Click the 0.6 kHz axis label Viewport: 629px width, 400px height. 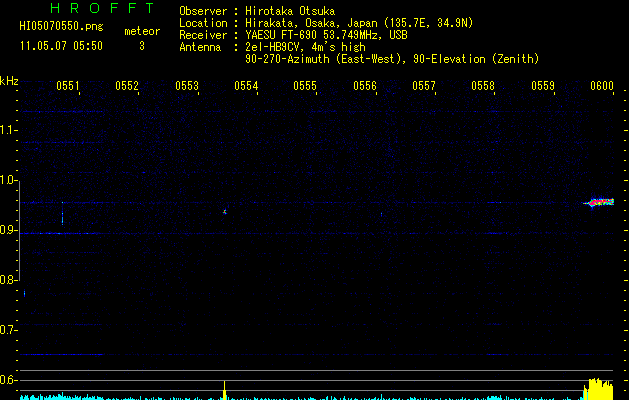pyautogui.click(x=8, y=380)
